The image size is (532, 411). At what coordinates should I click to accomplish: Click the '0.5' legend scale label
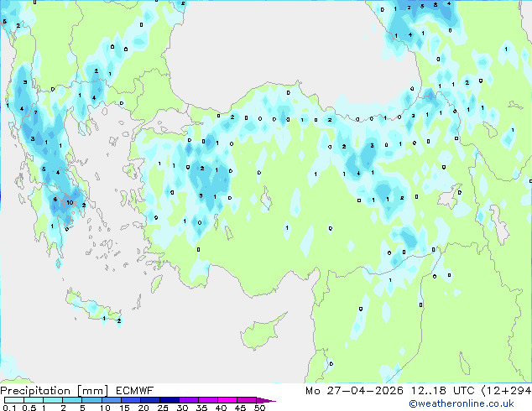[29, 408]
